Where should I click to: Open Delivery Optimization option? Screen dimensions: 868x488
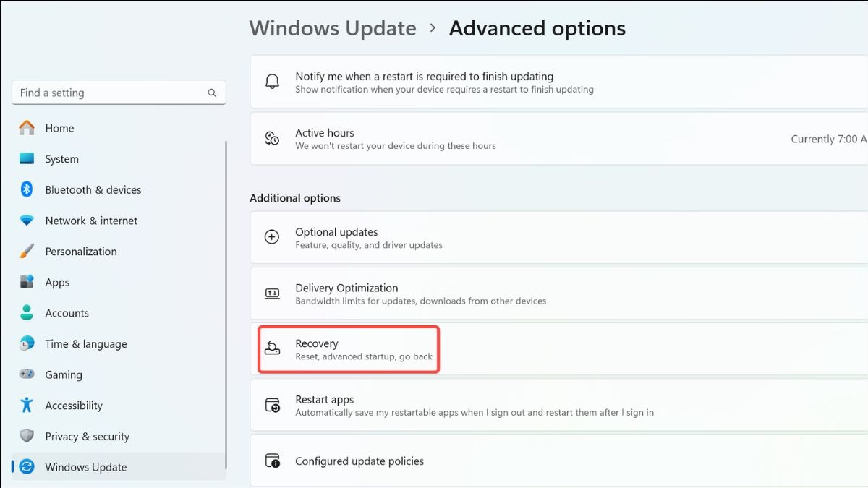tap(558, 294)
